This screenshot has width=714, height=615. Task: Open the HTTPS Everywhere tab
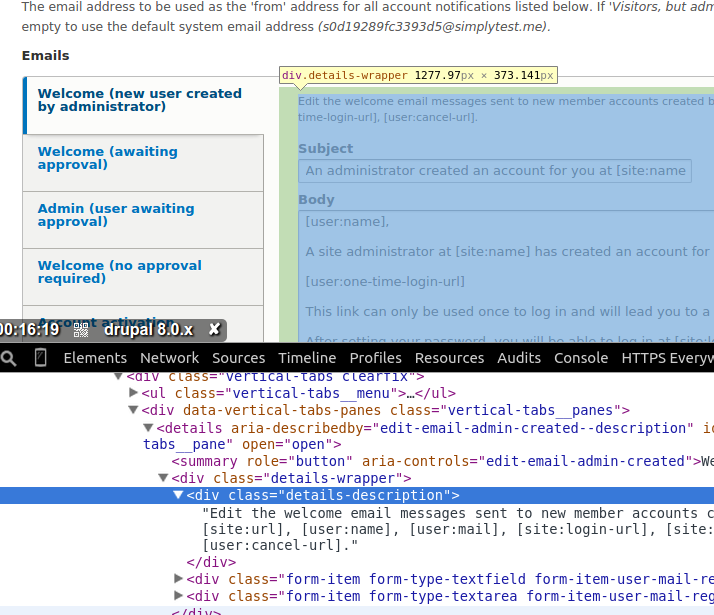pyautogui.click(x=668, y=358)
